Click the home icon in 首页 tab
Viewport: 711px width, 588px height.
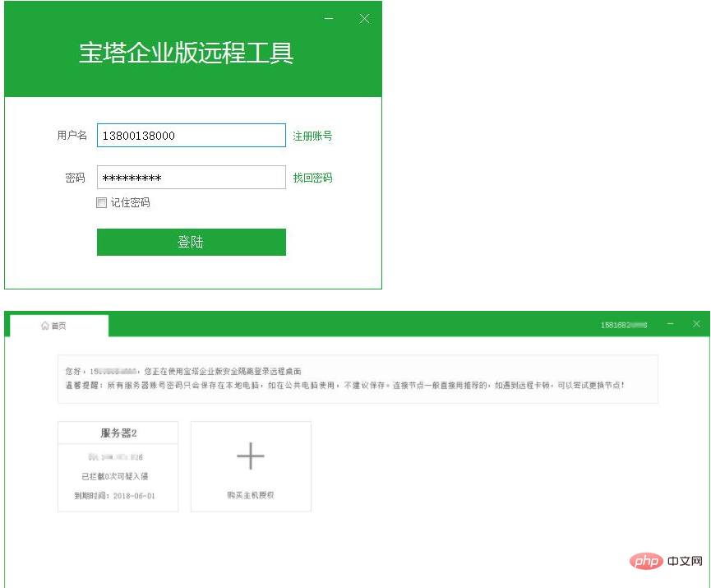[45, 326]
